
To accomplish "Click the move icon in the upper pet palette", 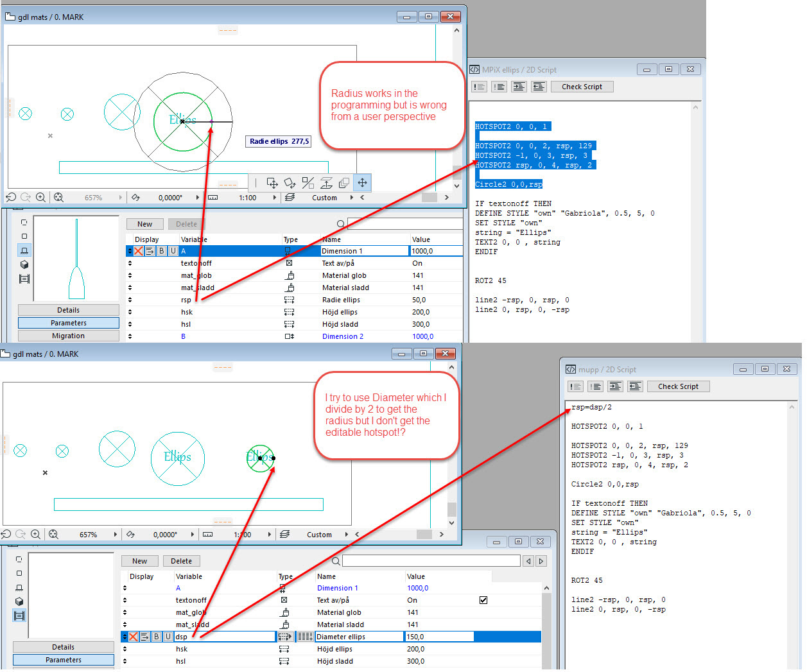I will (x=362, y=183).
